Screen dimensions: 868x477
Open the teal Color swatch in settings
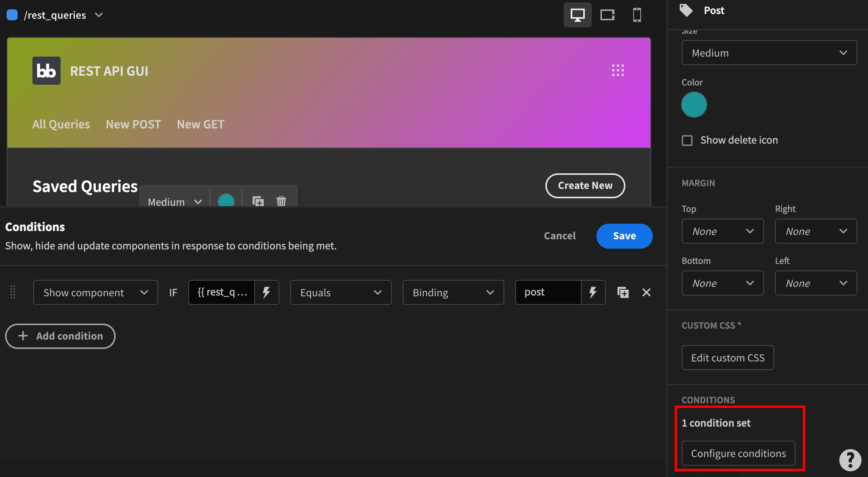pyautogui.click(x=694, y=105)
